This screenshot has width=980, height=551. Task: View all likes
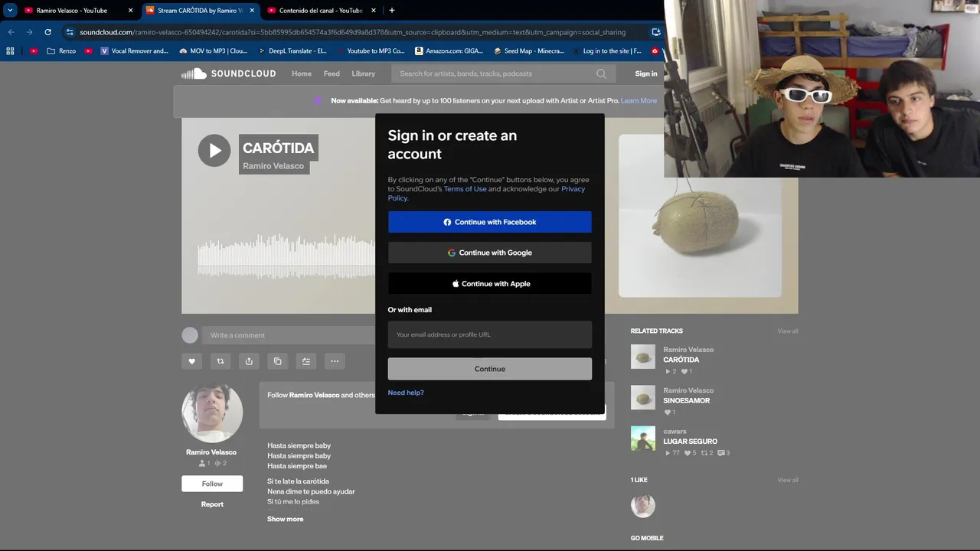click(788, 481)
